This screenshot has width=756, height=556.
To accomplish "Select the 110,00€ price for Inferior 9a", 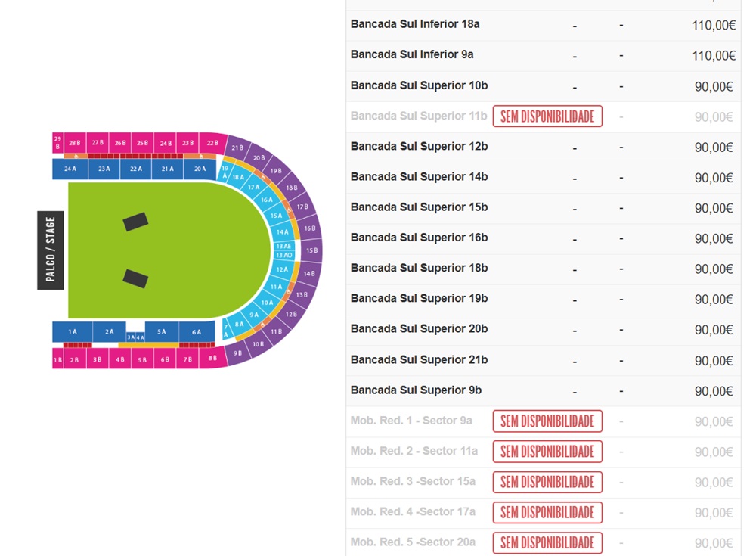I will [714, 55].
